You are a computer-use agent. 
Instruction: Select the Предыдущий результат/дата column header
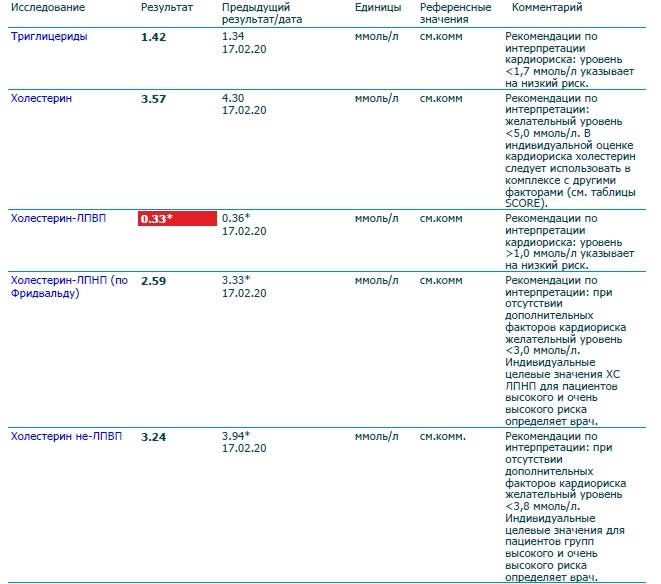261,14
